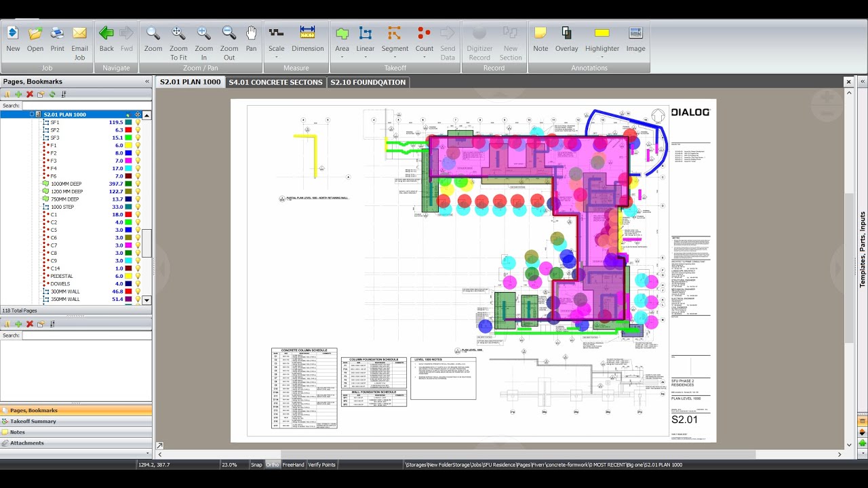
Task: Toggle Ortho mode in status bar
Action: pos(272,465)
